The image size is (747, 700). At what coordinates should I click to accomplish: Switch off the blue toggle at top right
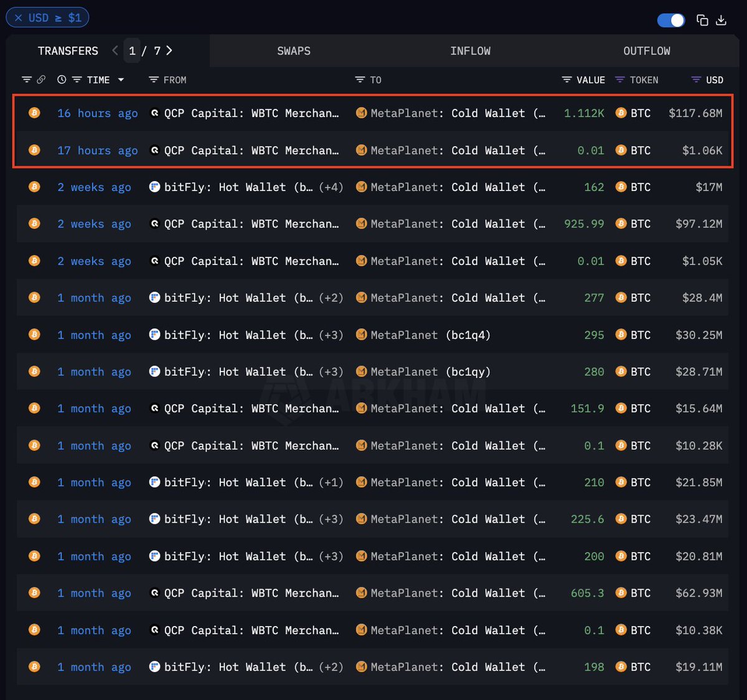(x=671, y=20)
